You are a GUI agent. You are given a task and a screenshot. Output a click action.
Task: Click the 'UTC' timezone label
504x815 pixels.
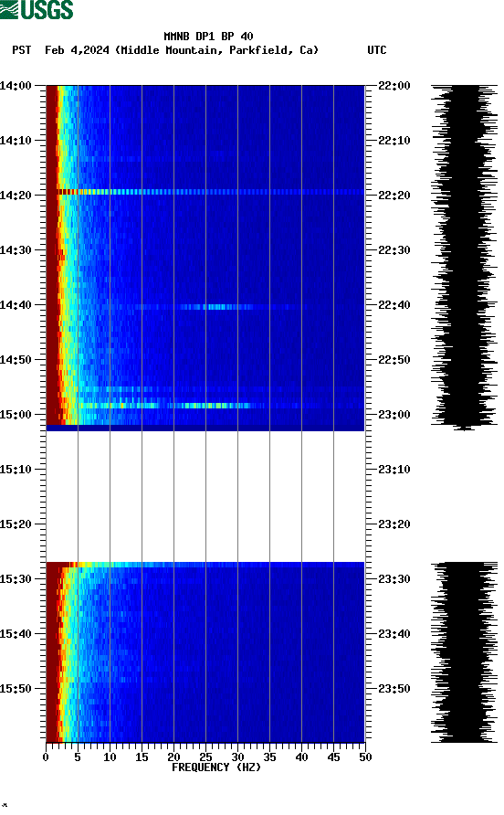pos(377,50)
